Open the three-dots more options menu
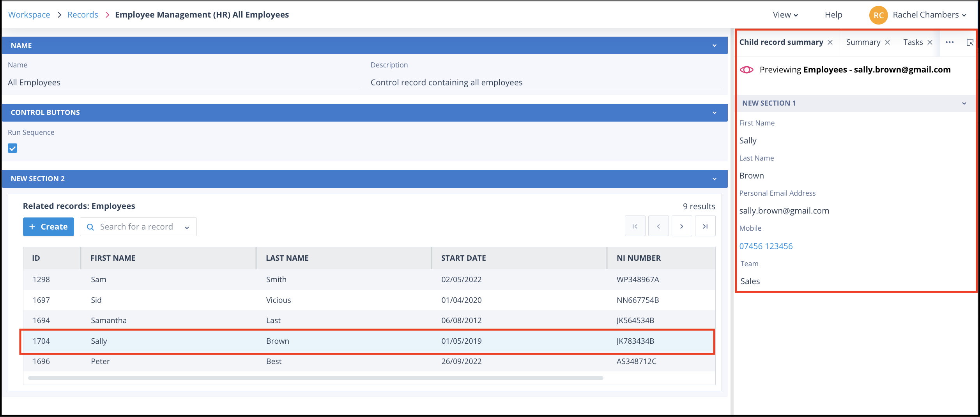The width and height of the screenshot is (980, 417). [x=950, y=42]
